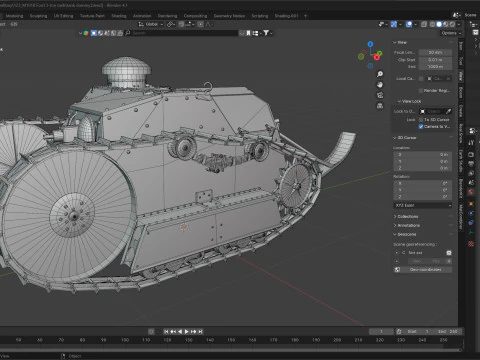Click the red X axis gizmo circle
This screenshot has height=360, width=480.
coord(377,57)
